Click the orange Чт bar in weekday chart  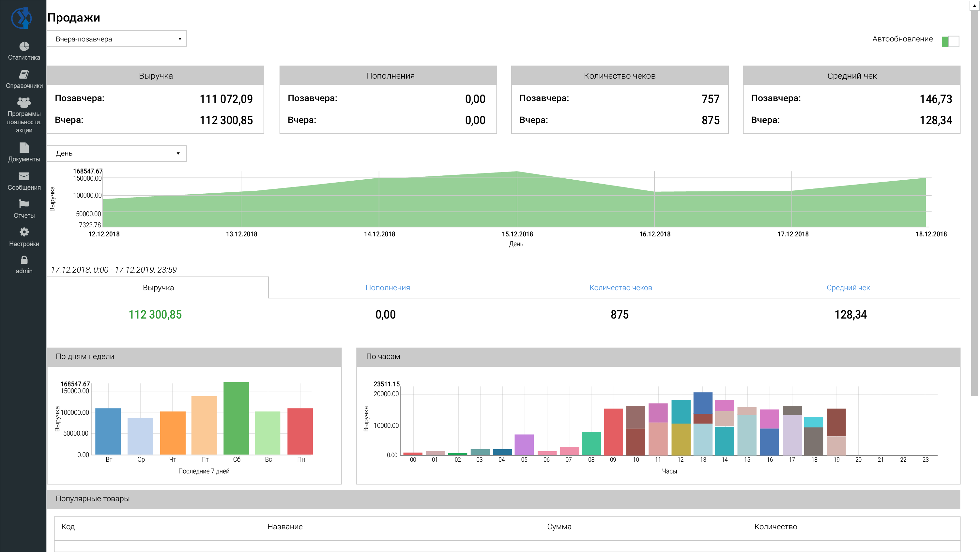pyautogui.click(x=173, y=433)
